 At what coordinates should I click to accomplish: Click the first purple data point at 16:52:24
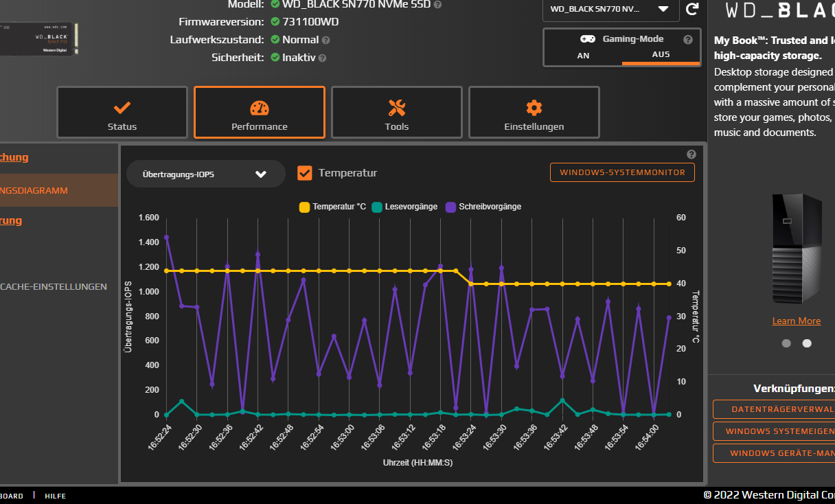tap(166, 238)
